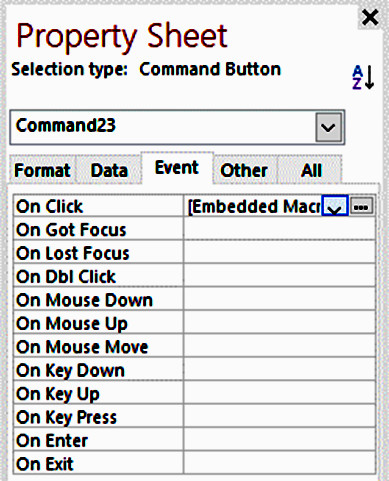
Task: Close the Property Sheet pane
Action: coord(370,17)
